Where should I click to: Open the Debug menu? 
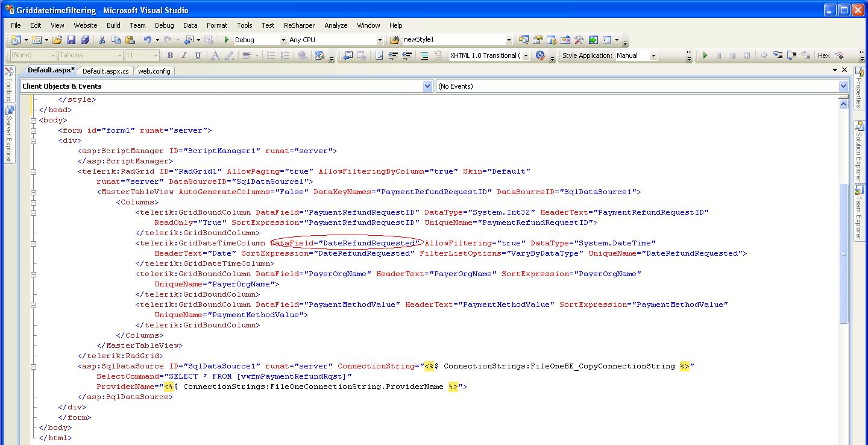coord(165,25)
